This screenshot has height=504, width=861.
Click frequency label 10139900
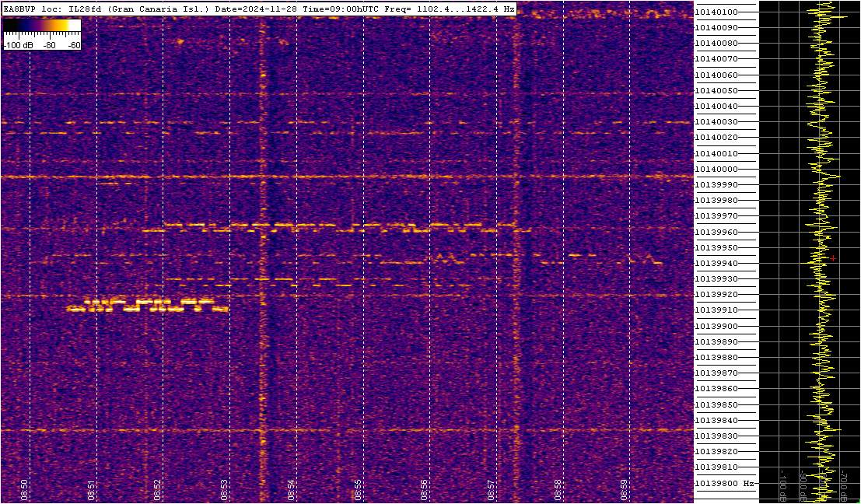(x=716, y=326)
